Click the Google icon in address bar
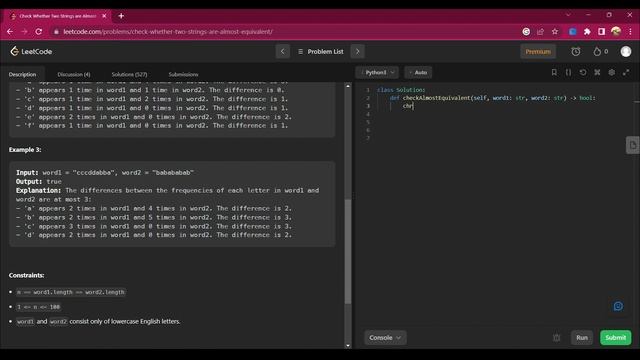This screenshot has width=640, height=360. [526, 31]
